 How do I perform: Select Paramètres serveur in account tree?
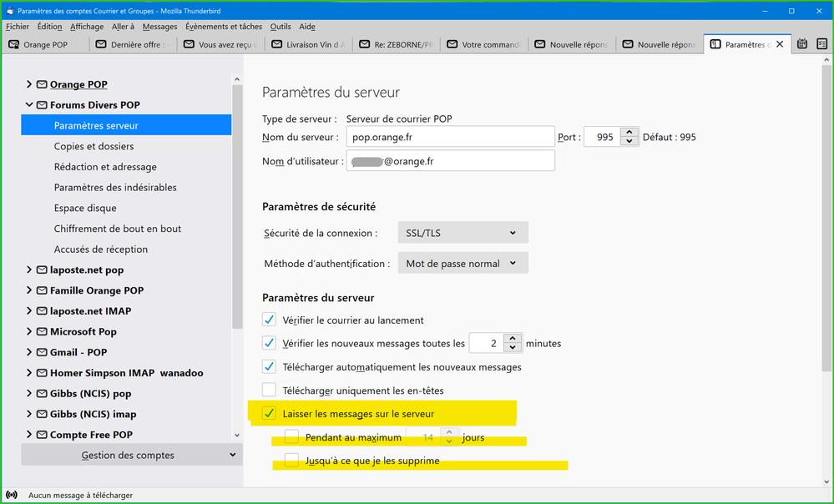click(126, 125)
